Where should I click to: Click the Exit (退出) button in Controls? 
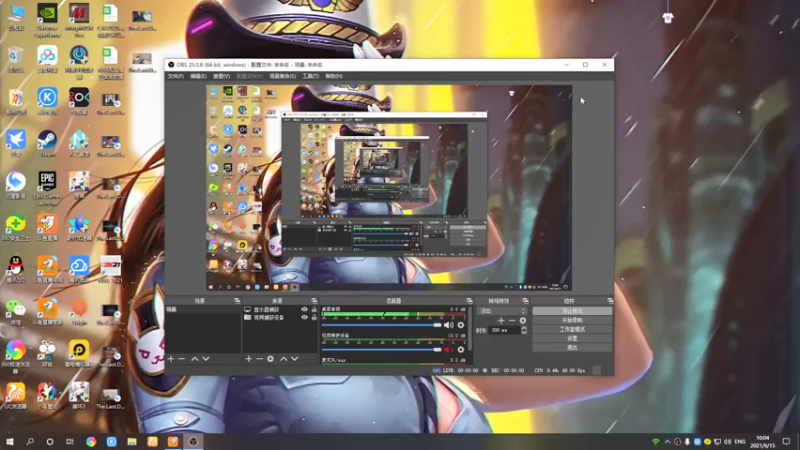pos(572,347)
